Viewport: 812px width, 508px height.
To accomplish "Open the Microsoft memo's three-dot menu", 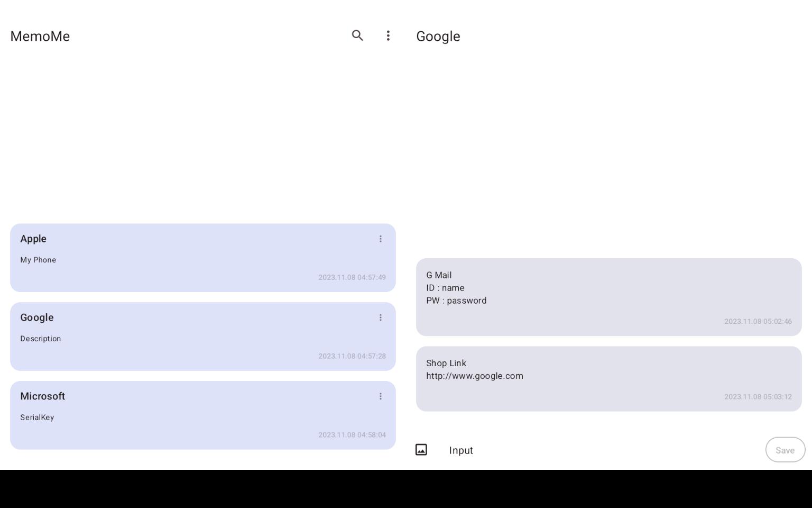I will 380,396.
